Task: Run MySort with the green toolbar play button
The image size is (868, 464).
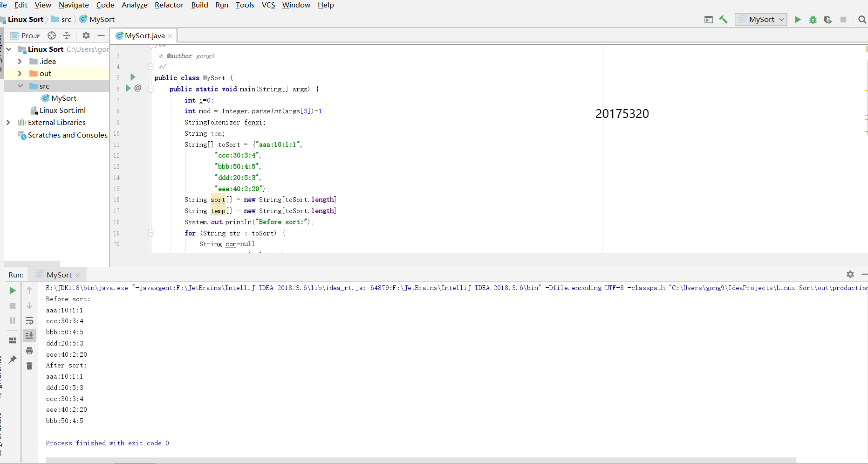Action: [798, 20]
